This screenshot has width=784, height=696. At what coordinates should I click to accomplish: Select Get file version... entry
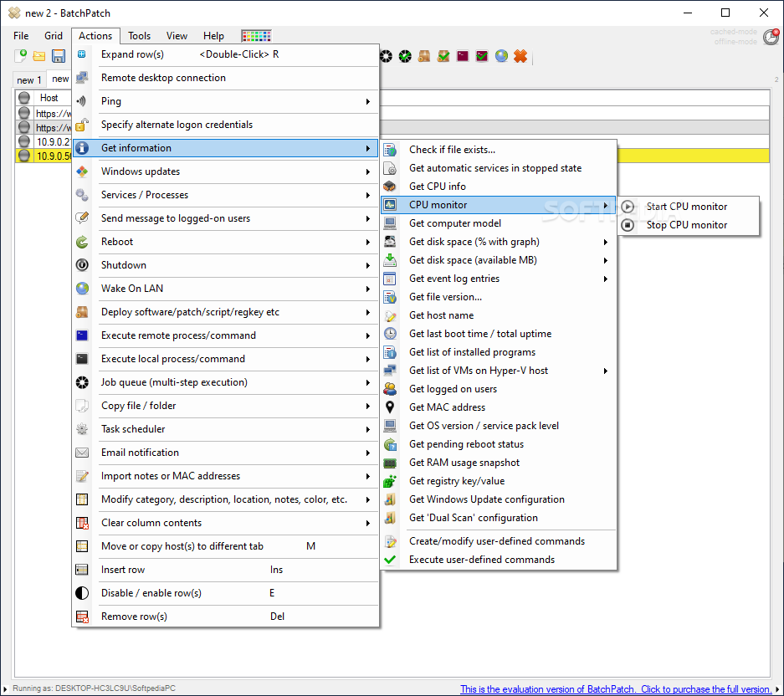pos(499,297)
